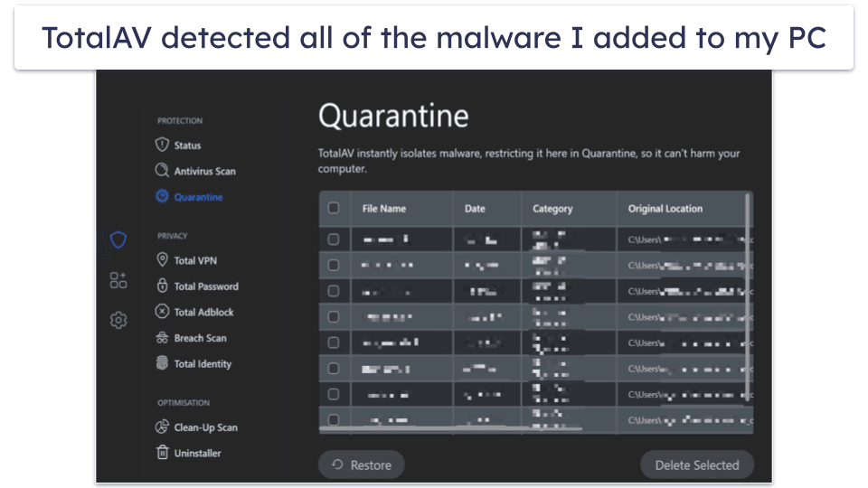
Task: Open settings gear in left rail
Action: (x=118, y=320)
